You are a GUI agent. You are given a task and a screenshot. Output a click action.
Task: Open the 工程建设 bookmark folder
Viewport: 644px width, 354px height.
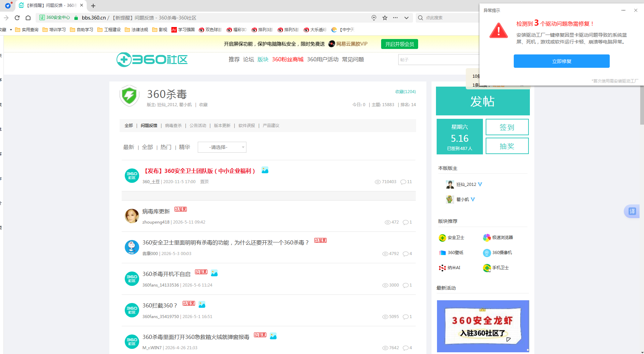click(109, 30)
